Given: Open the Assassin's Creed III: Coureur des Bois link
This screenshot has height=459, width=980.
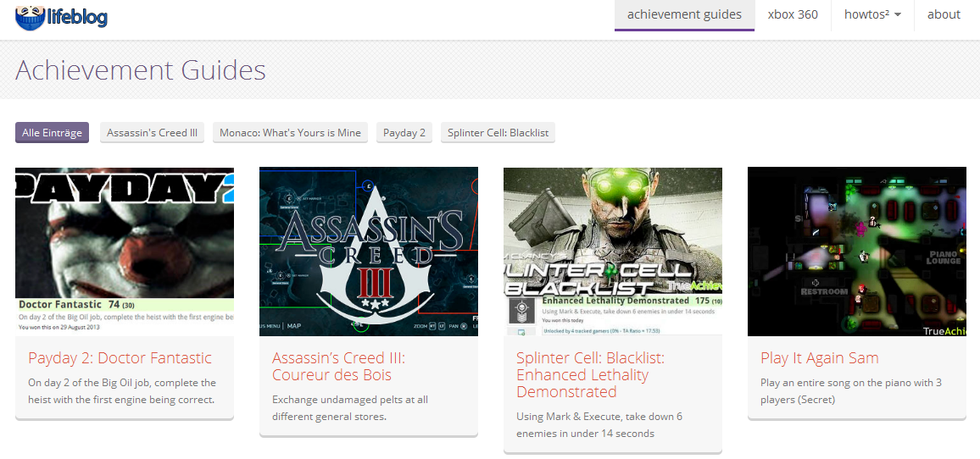Looking at the screenshot, I should [x=338, y=367].
